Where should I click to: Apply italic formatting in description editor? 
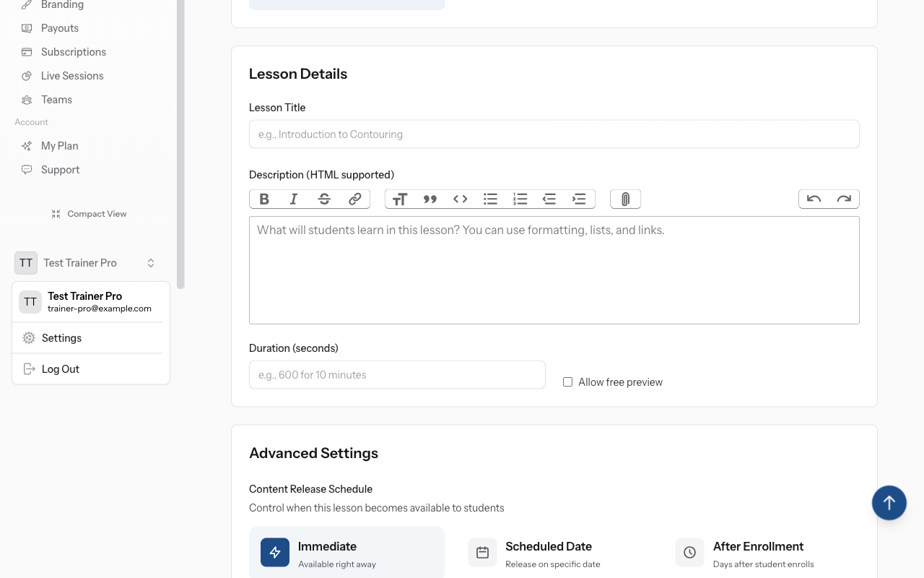[x=294, y=199]
